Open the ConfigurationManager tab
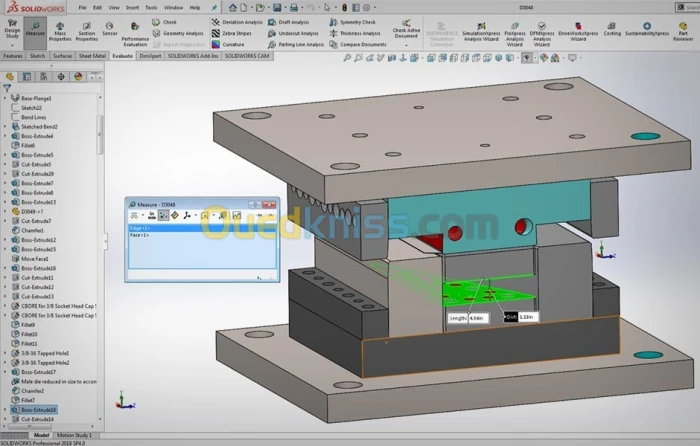The width and height of the screenshot is (700, 446). pyautogui.click(x=44, y=77)
